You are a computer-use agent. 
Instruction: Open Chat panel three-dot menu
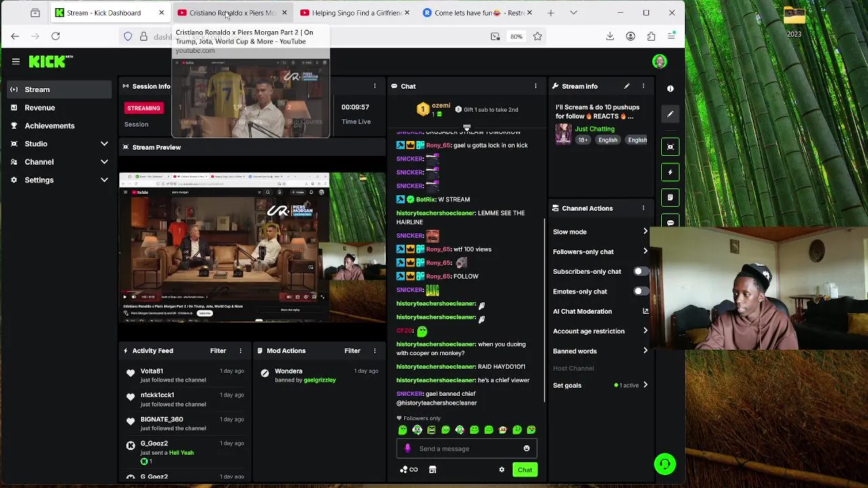tap(536, 86)
